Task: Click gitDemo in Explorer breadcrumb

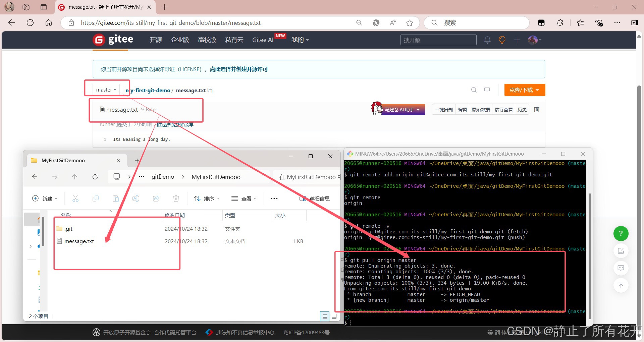Action: click(x=163, y=177)
